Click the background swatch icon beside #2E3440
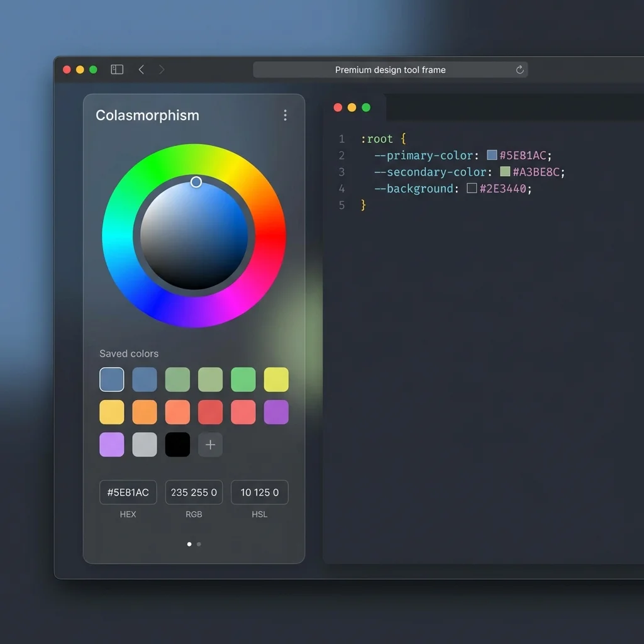This screenshot has height=644, width=644. 472,188
